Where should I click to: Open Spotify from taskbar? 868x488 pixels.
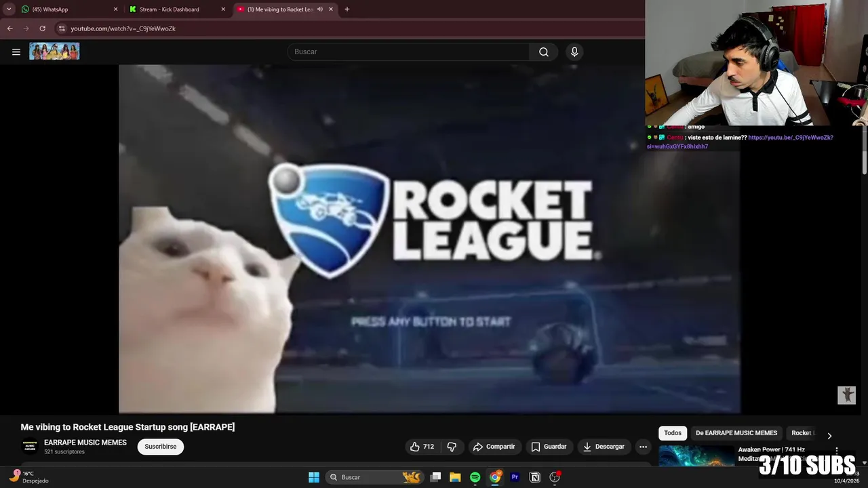(x=475, y=477)
